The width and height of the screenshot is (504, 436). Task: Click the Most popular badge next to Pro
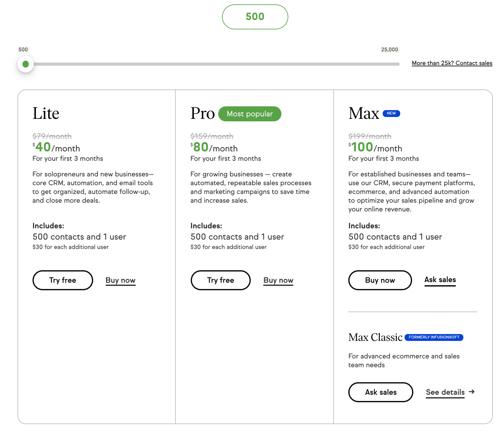tap(250, 114)
